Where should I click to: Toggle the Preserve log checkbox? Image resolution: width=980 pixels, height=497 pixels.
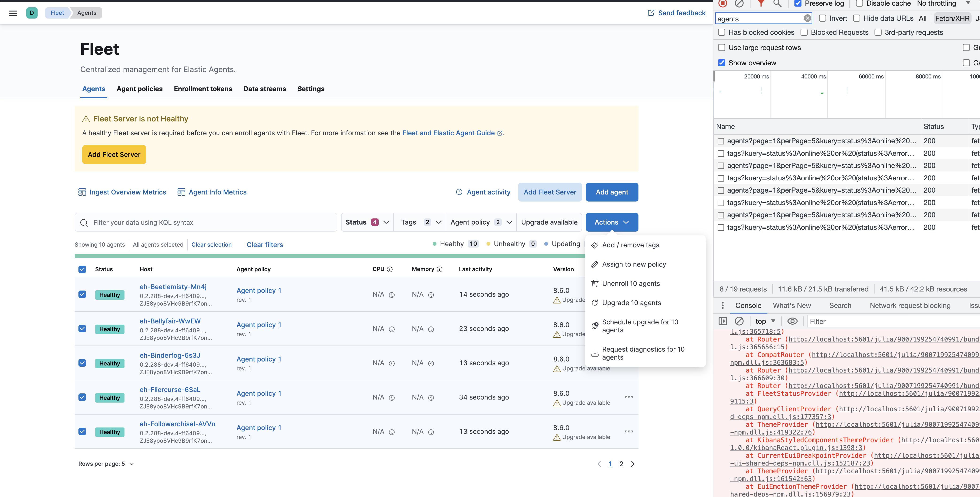[x=798, y=4]
